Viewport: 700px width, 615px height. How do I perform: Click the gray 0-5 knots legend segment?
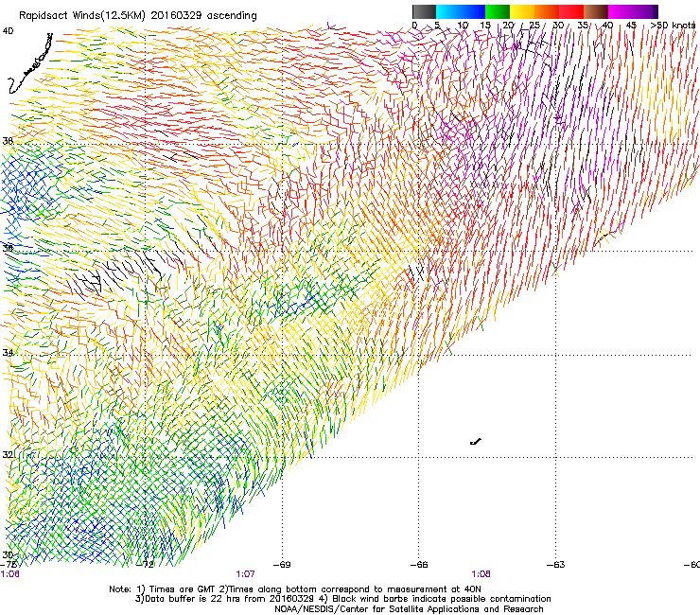point(424,11)
